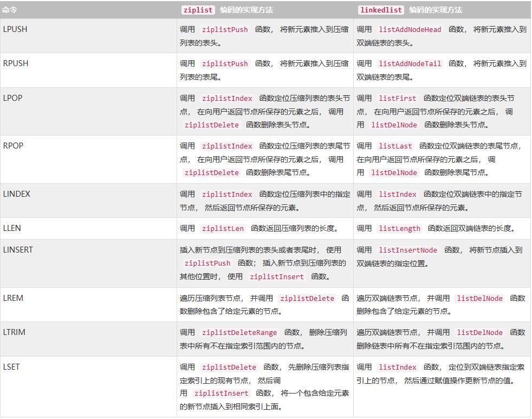Viewport: 532px width, 419px height.
Task: Click 的新节点插入到相同索引上面。 in LSET row
Action: tap(231, 407)
